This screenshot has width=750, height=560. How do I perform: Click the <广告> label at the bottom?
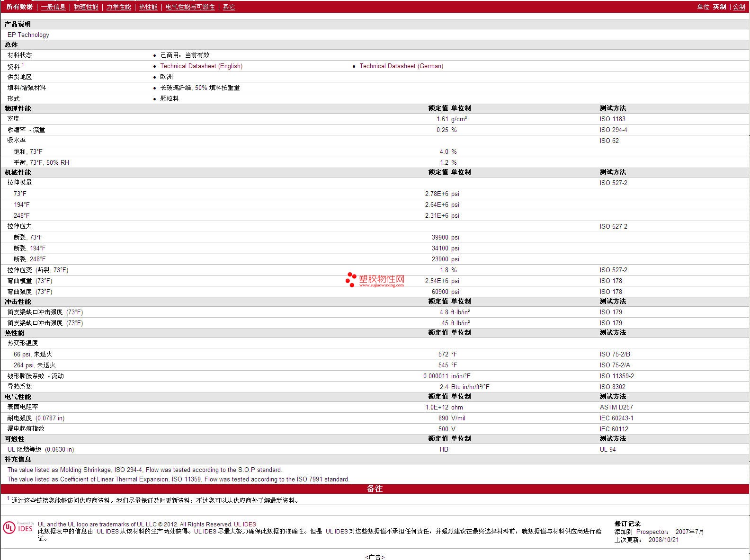(375, 557)
